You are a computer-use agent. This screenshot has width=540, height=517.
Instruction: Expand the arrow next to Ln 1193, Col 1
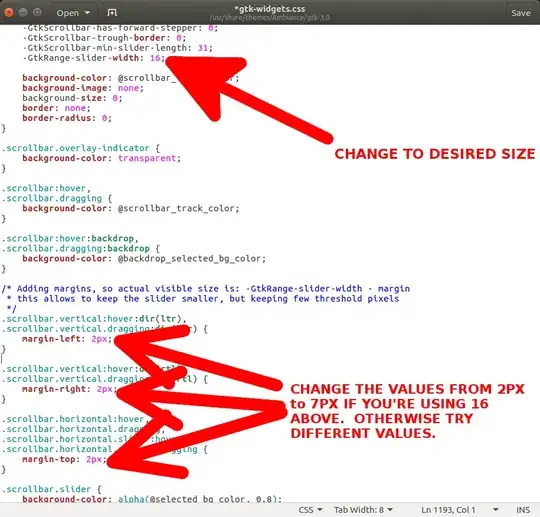coord(496,509)
